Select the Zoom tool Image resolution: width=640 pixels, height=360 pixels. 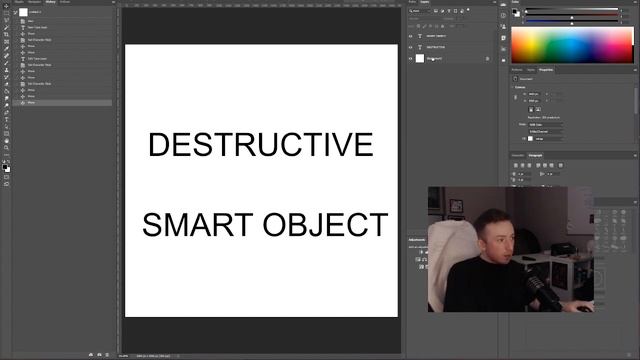point(6,148)
